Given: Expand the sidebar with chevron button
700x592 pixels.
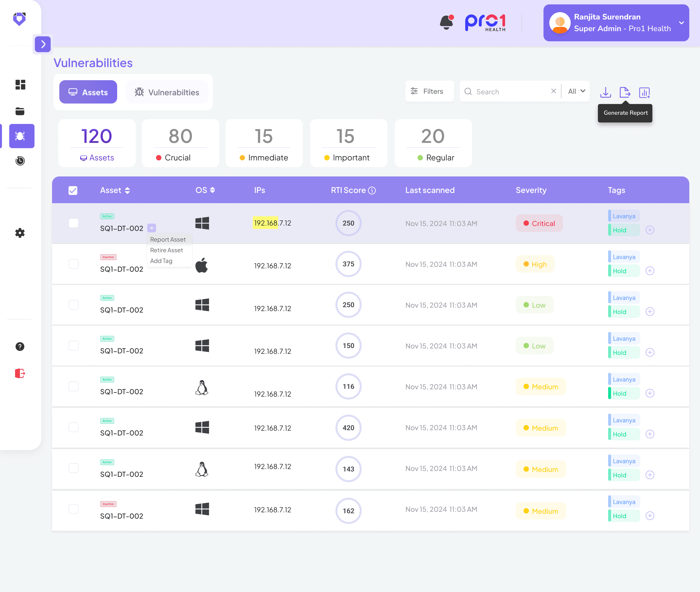Looking at the screenshot, I should 43,44.
